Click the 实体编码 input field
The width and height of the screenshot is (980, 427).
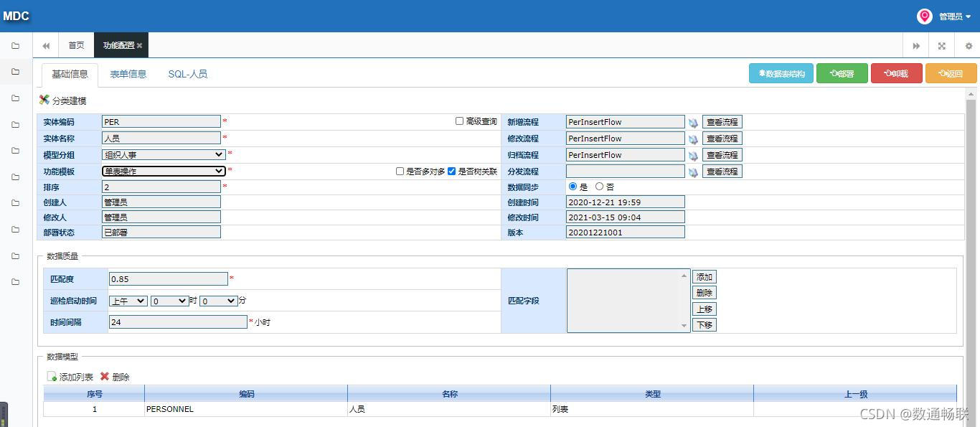pos(161,122)
